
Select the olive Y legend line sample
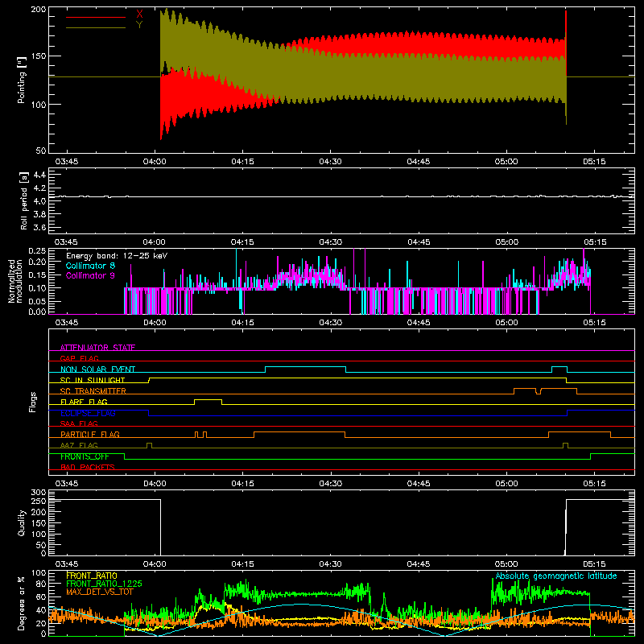click(95, 27)
